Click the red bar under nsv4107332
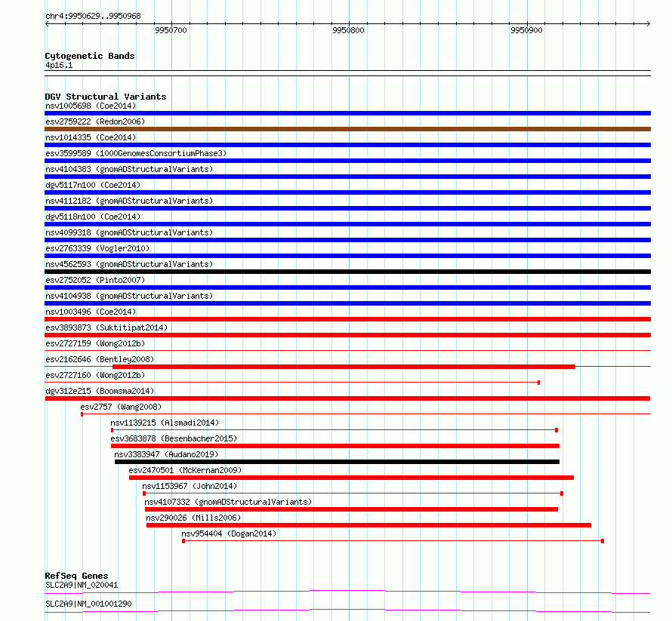Image resolution: width=672 pixels, height=621 pixels. pyautogui.click(x=351, y=509)
